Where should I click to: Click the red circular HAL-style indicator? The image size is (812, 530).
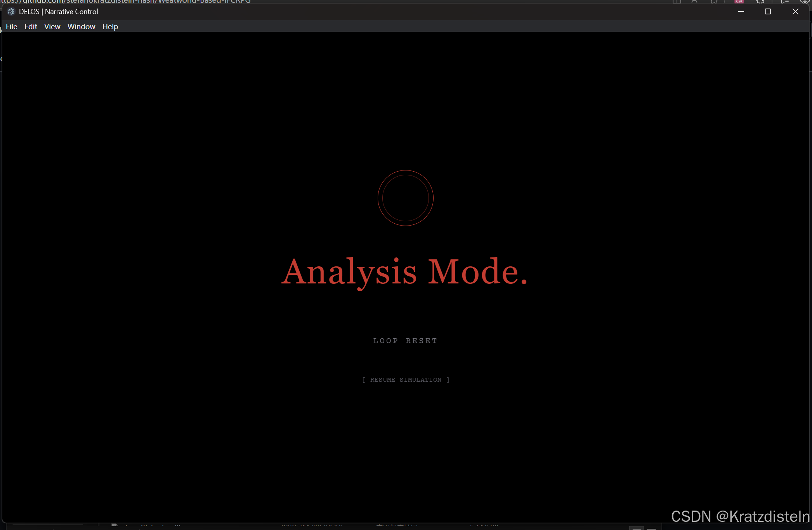(405, 198)
